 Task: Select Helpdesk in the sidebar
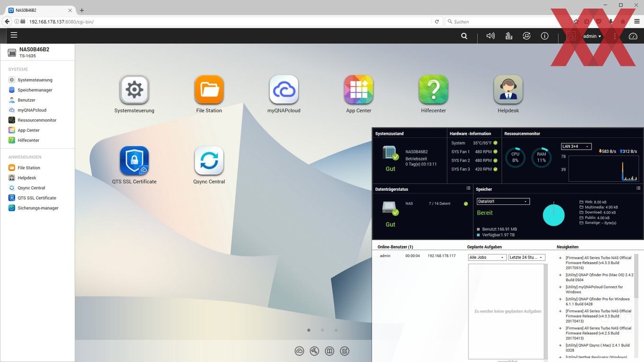click(x=27, y=178)
